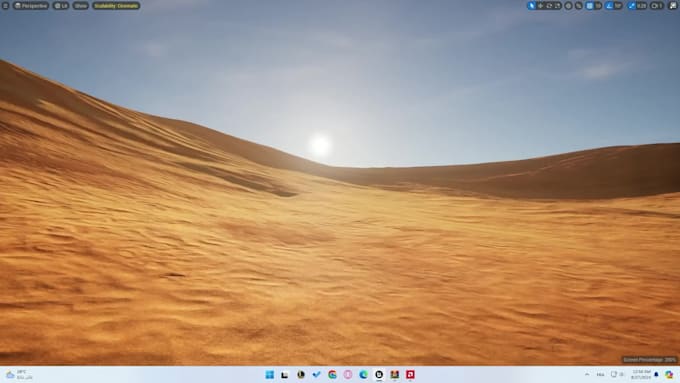680x383 pixels.
Task: Open the Windows Start menu
Action: [269, 375]
